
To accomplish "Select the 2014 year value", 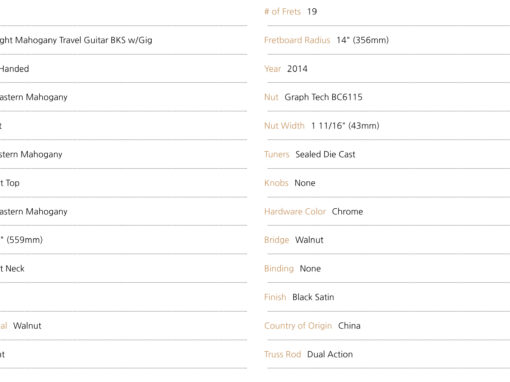I will (x=297, y=69).
